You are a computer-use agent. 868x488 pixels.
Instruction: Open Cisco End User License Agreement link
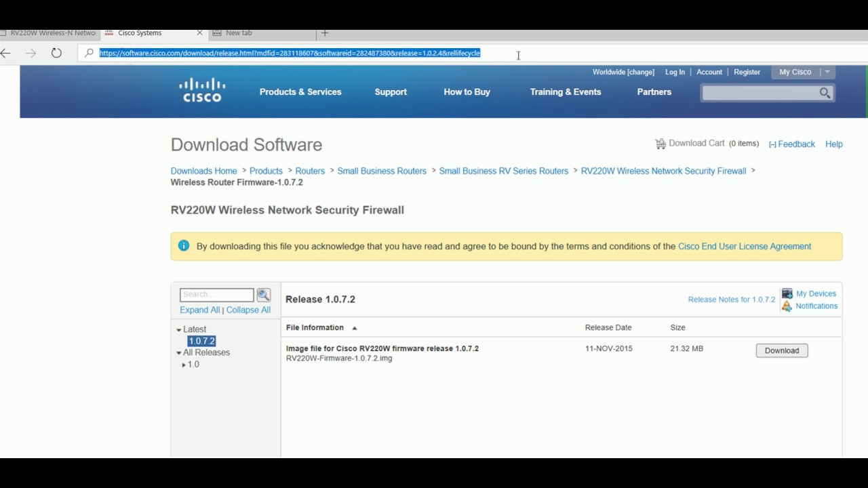[x=745, y=246]
